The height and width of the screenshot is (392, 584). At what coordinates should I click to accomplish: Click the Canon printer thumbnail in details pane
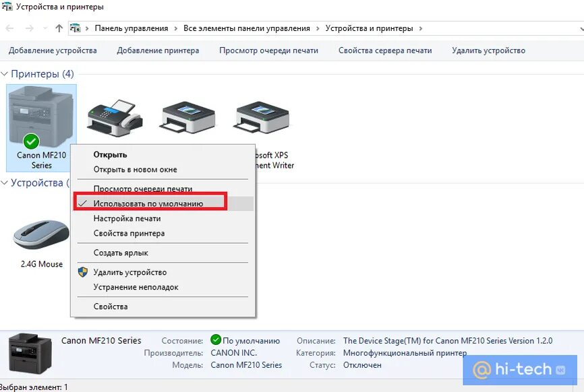(x=30, y=353)
